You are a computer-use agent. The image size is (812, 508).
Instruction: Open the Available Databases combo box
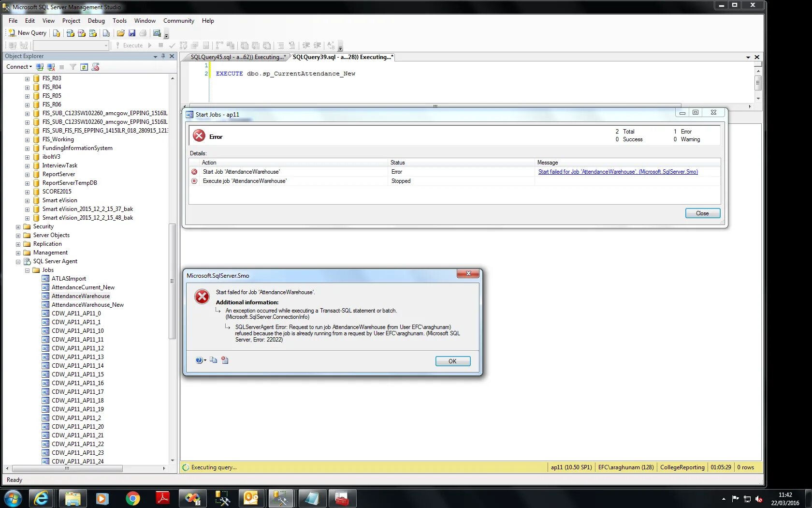(71, 45)
